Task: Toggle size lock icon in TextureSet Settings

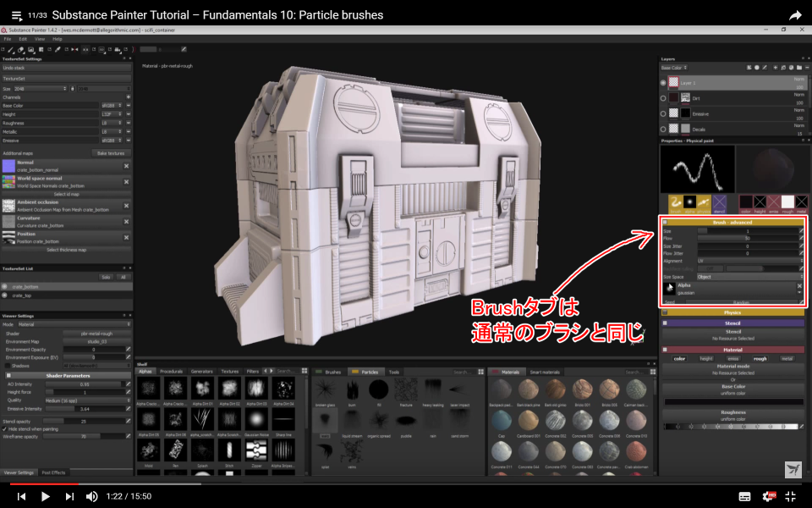Action: pyautogui.click(x=73, y=89)
